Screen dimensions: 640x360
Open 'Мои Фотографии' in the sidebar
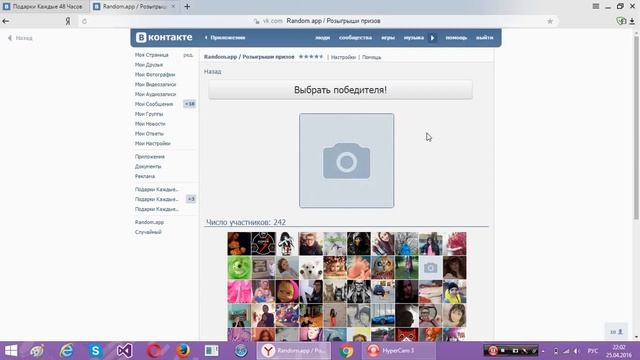click(155, 74)
